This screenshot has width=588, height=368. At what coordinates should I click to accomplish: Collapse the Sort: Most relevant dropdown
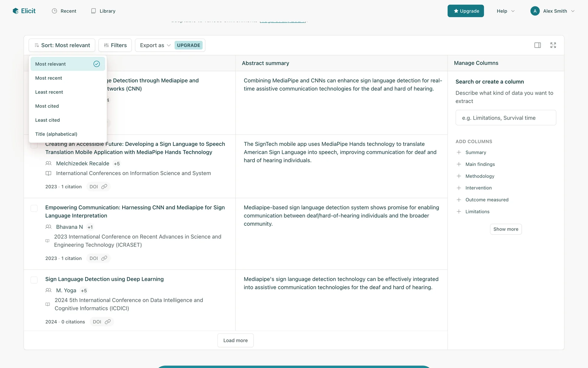(x=62, y=45)
